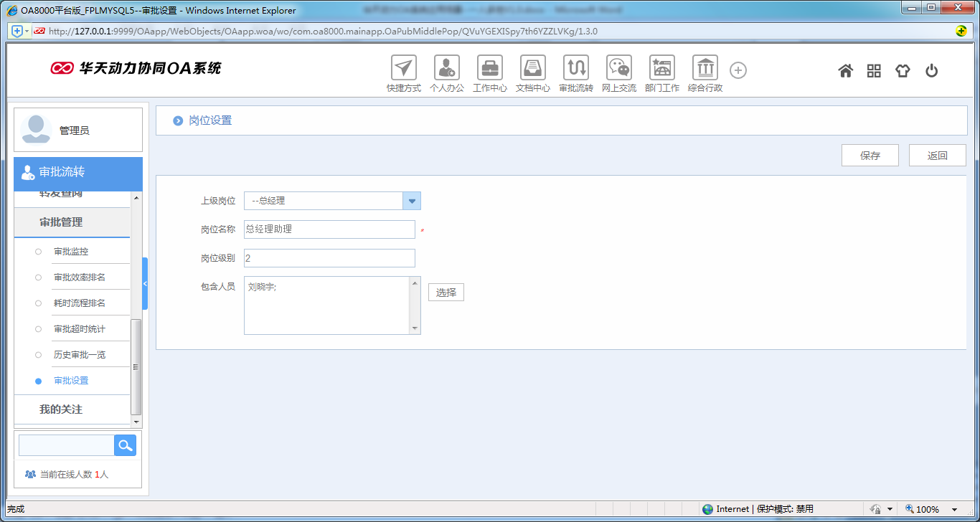Click the 保存 save button
The width and height of the screenshot is (980, 522).
870,156
